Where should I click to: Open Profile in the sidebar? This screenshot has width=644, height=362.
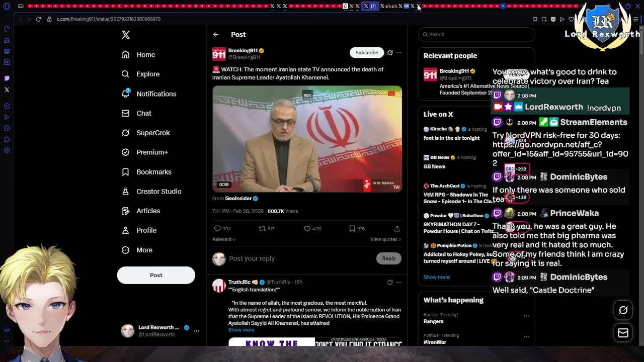tap(139, 230)
